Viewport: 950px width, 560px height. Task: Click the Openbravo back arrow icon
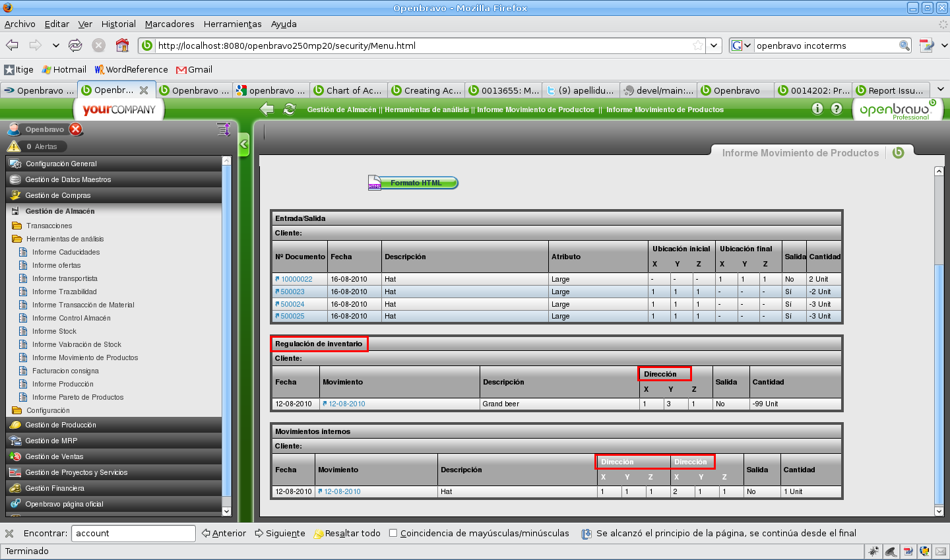(x=267, y=109)
